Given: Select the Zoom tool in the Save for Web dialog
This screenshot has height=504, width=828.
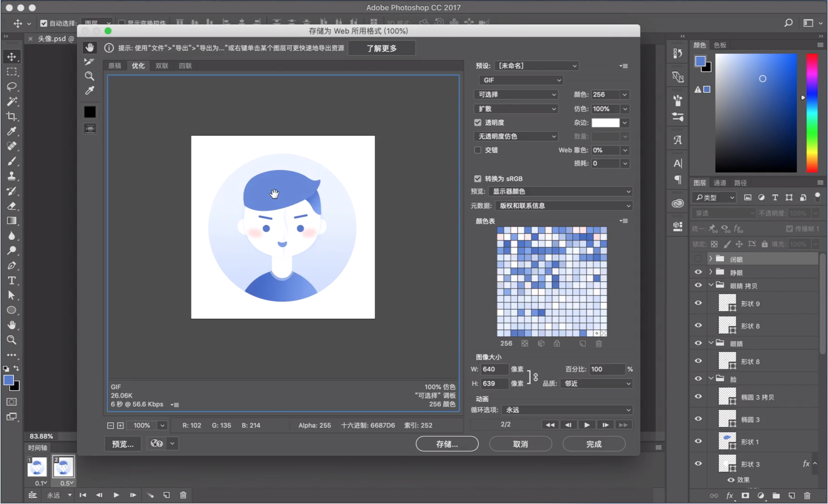Looking at the screenshot, I should [x=89, y=76].
